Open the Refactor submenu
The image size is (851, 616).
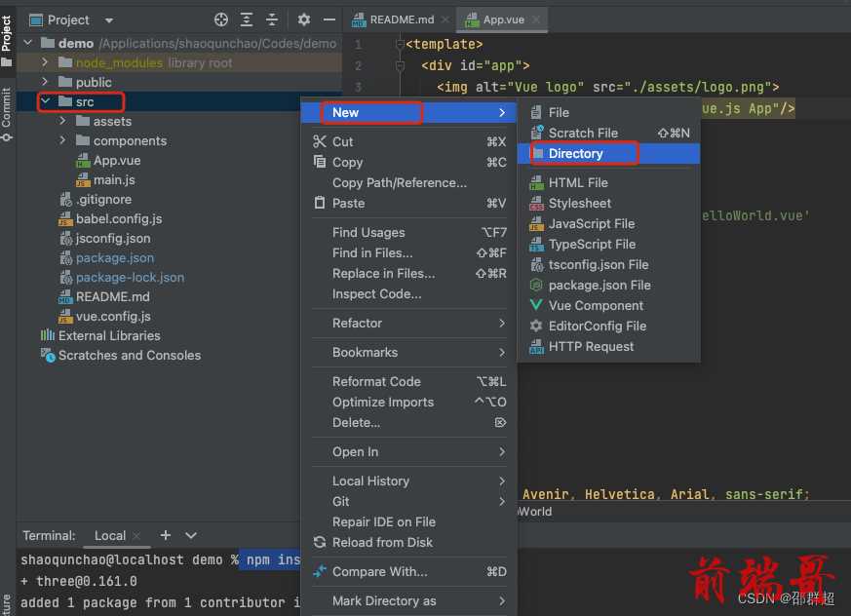[x=408, y=324]
